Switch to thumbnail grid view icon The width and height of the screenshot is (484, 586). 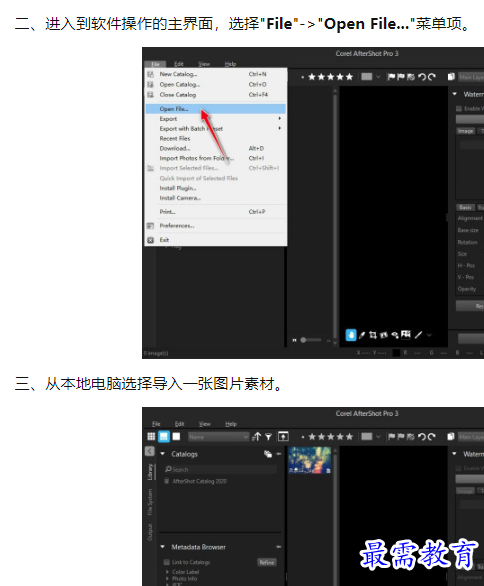click(x=151, y=436)
